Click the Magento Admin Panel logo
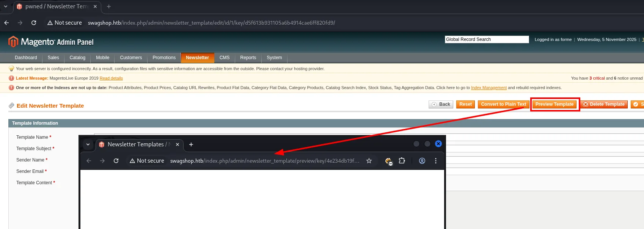Viewport: 644px width, 229px height. click(51, 42)
